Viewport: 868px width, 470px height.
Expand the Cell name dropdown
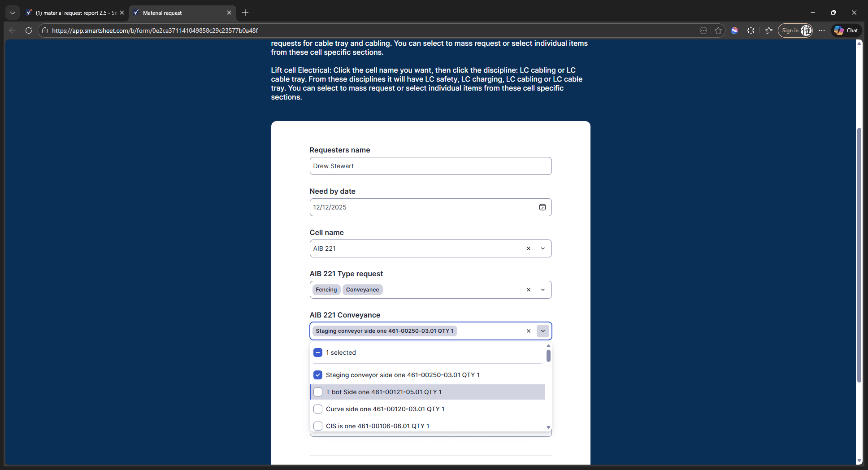543,248
